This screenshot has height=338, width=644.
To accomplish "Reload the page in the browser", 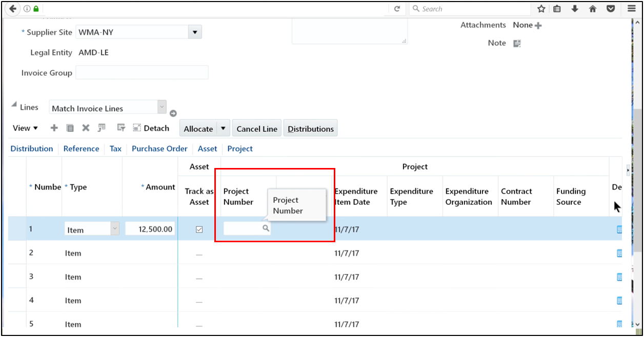I will tap(396, 9).
